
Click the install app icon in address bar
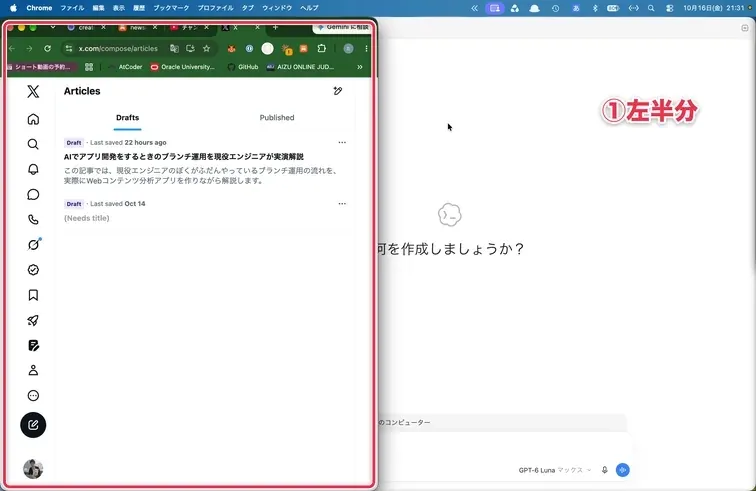click(190, 48)
